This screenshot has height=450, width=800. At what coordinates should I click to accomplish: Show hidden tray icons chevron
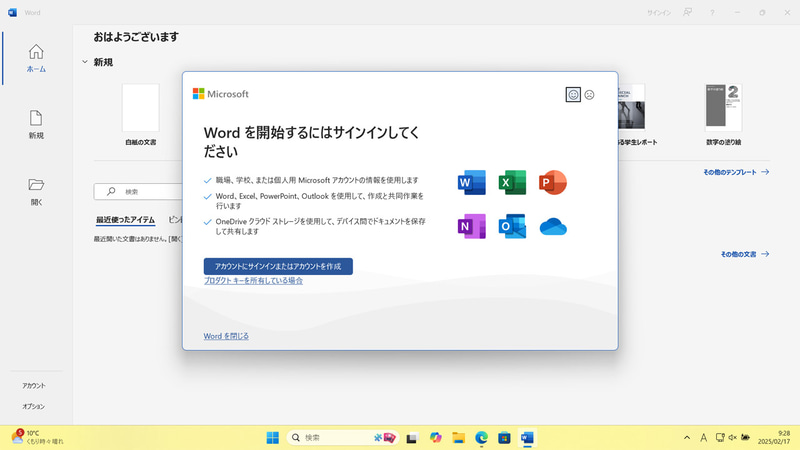tap(687, 438)
